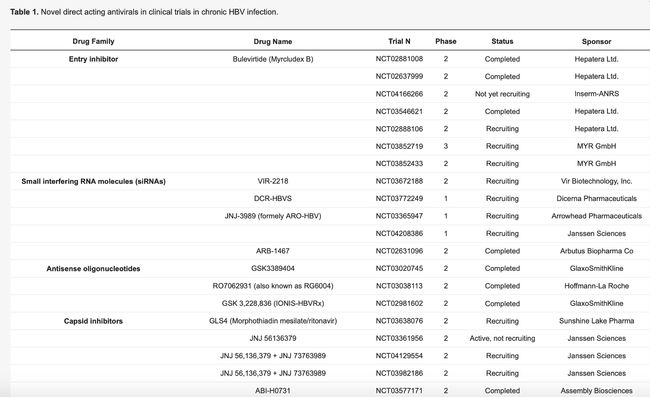Click the Assembly Biosciences sponsor cell
The image size is (650, 397).
pos(597,391)
